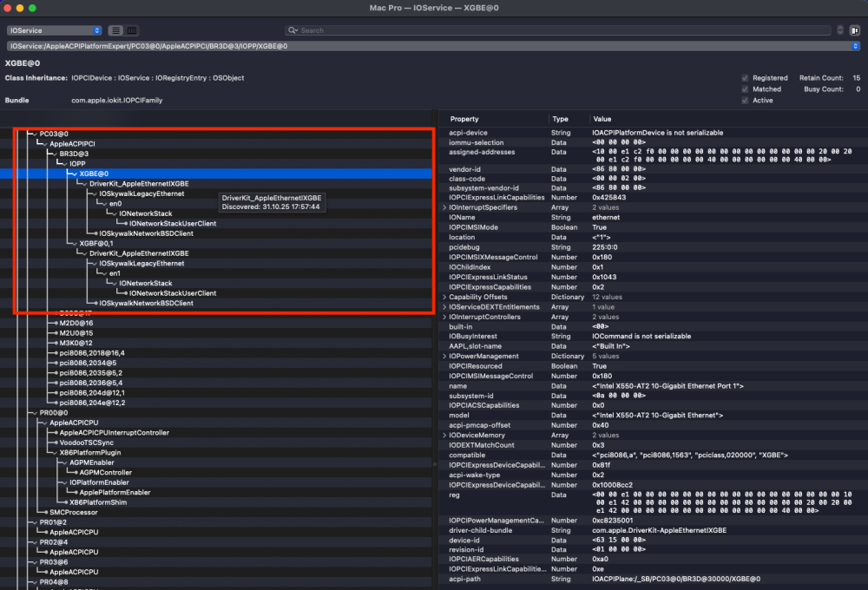This screenshot has width=868, height=590.
Task: Collapse the XGBE@0 node chevron
Action: point(75,174)
